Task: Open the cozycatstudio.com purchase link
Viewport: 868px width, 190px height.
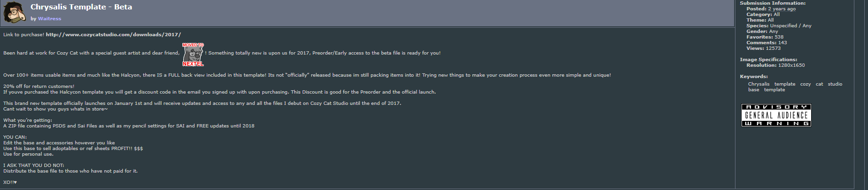Action: (x=113, y=35)
